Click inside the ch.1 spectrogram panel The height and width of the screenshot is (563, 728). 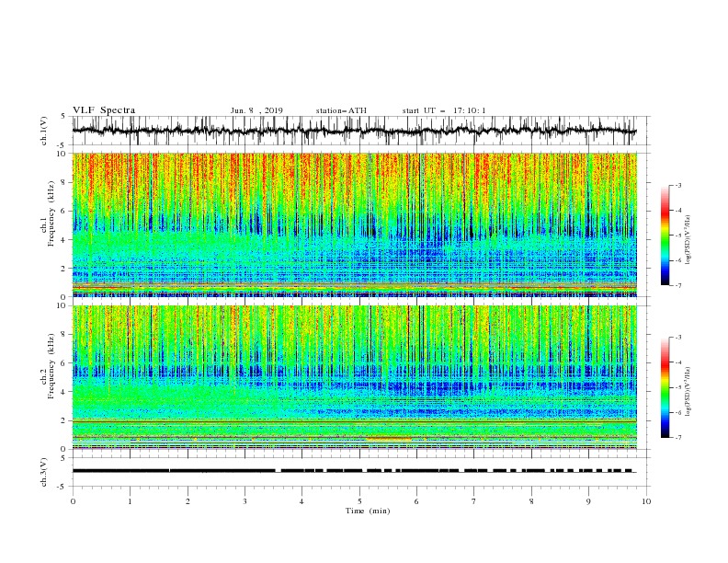click(354, 224)
